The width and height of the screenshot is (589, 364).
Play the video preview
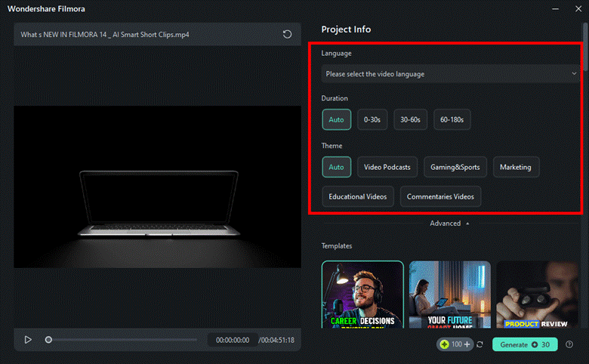[28, 340]
